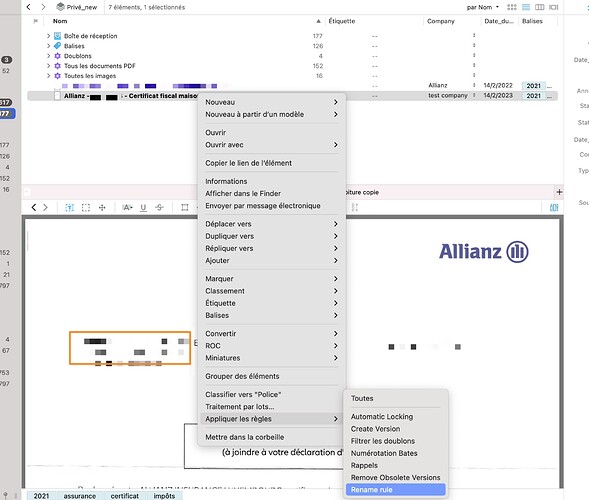Switch to column view icon
This screenshot has height=500, width=589.
(x=539, y=7)
